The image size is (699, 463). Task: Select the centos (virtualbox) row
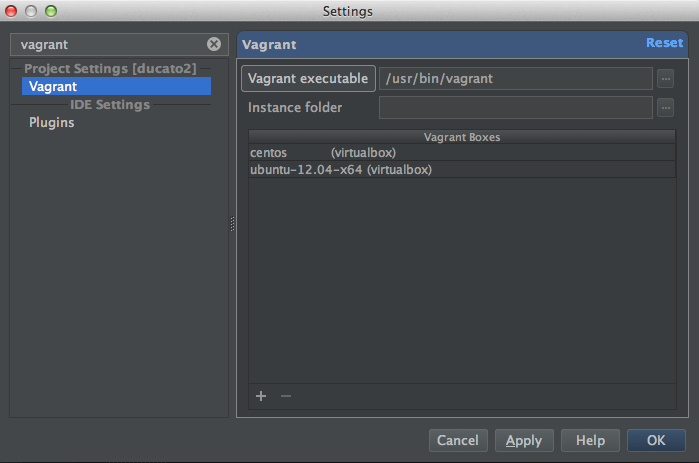point(462,152)
